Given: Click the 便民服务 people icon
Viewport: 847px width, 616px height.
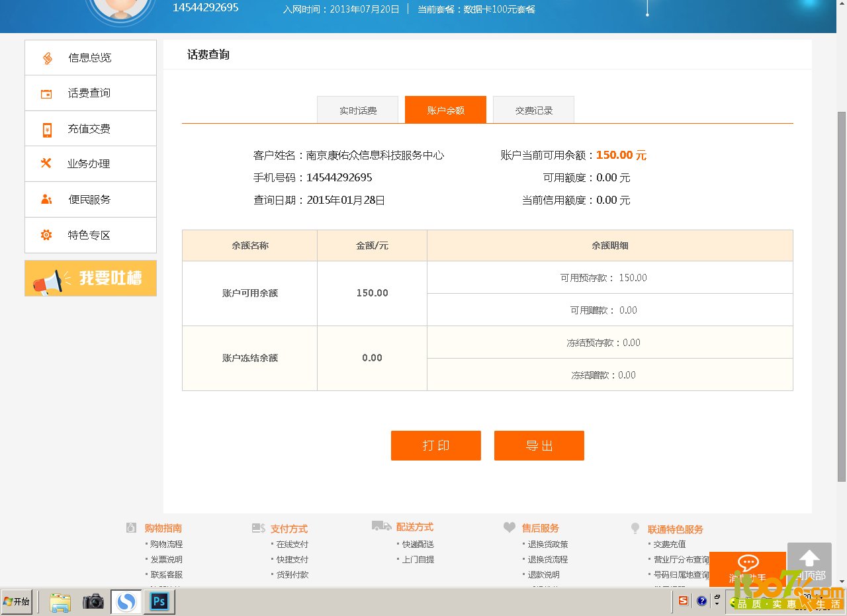Looking at the screenshot, I should [46, 199].
